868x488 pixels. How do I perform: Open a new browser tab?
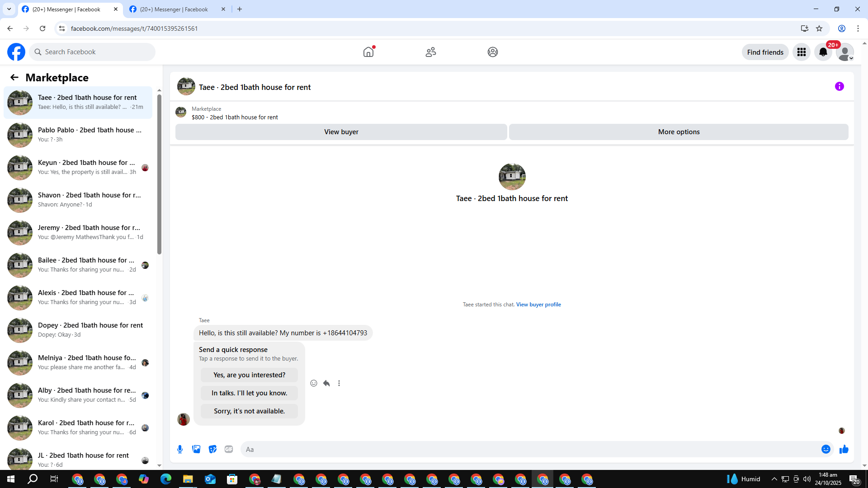click(240, 9)
